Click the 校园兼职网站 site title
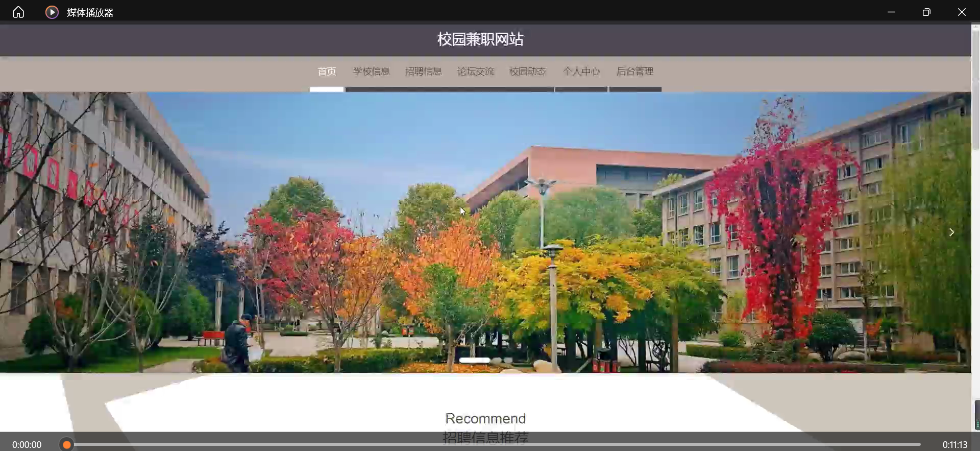This screenshot has width=980, height=451. (480, 39)
